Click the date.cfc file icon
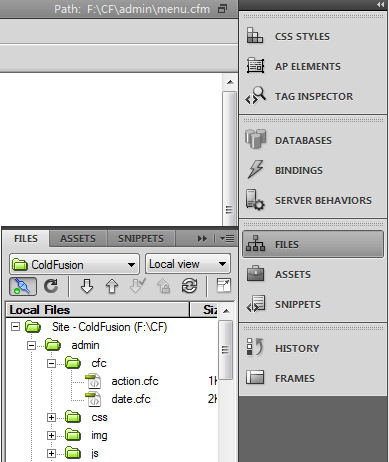Viewport: 389px width, 462px height. 93,399
